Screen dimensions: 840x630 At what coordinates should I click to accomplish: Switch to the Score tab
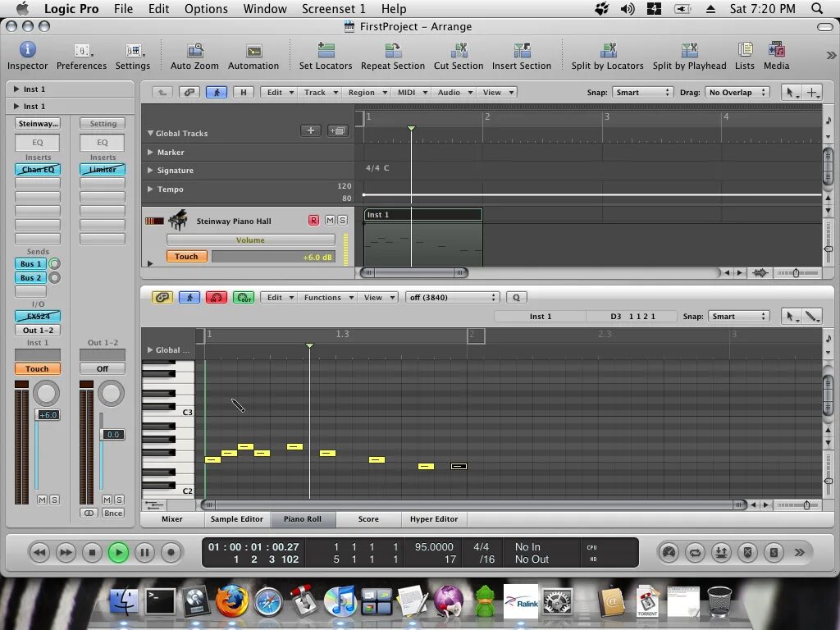(x=368, y=519)
